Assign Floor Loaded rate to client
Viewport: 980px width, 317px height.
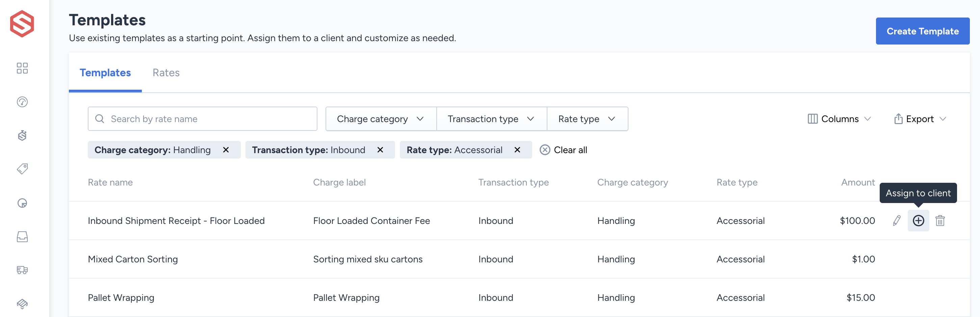pos(918,221)
